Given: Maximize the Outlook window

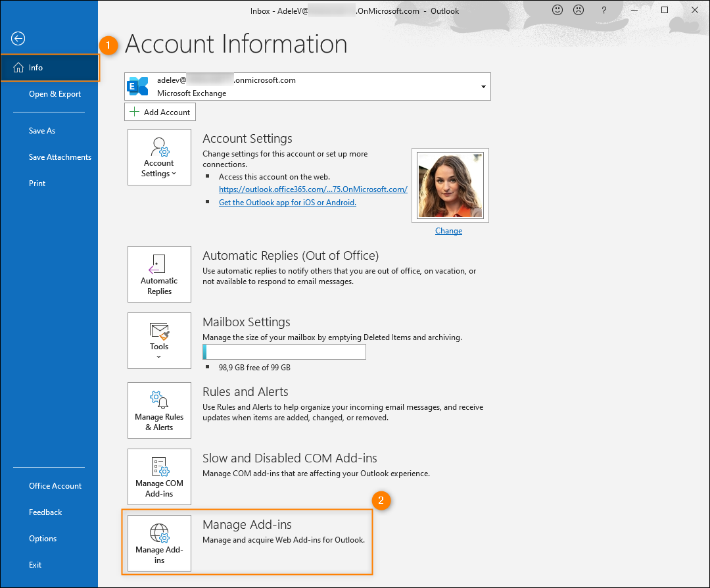Looking at the screenshot, I should tap(664, 10).
